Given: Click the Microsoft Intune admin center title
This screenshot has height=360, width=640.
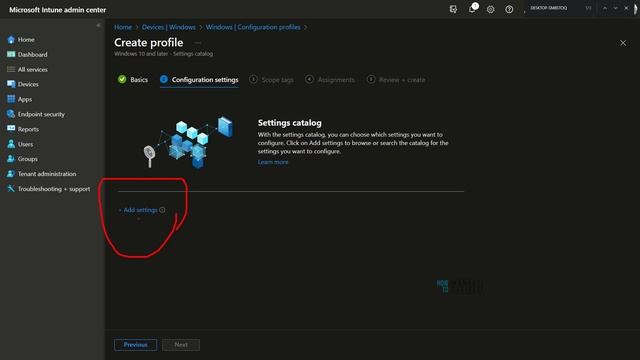Looking at the screenshot, I should click(x=58, y=10).
